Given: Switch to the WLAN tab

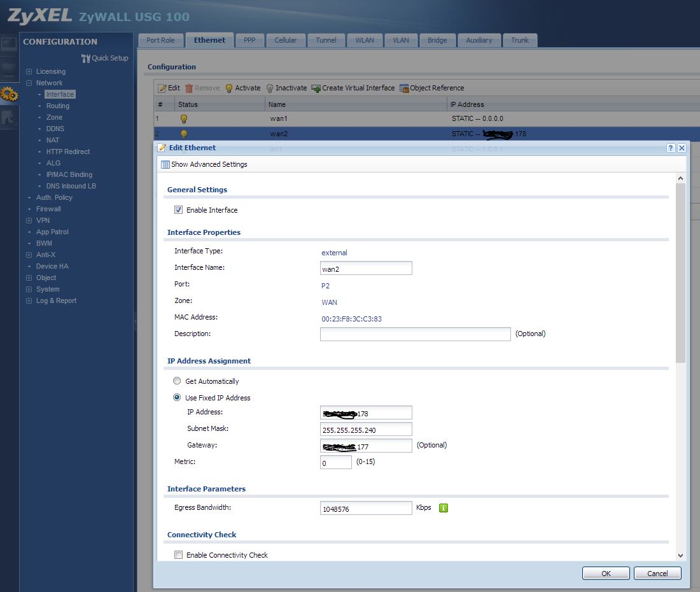Looking at the screenshot, I should click(x=364, y=40).
